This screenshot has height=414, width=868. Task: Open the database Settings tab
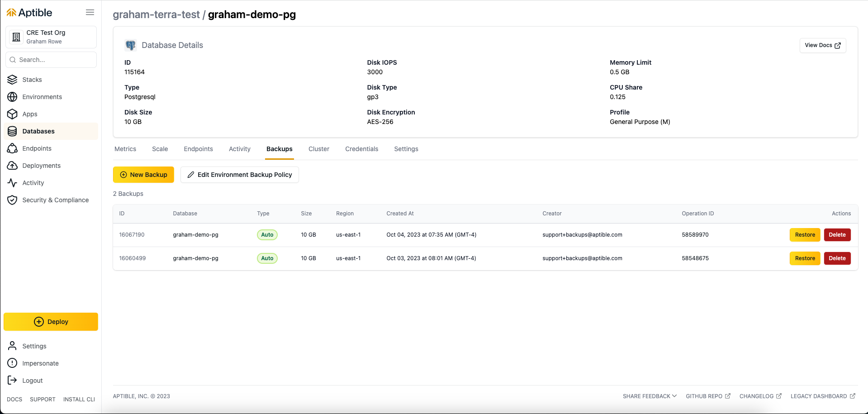point(406,149)
